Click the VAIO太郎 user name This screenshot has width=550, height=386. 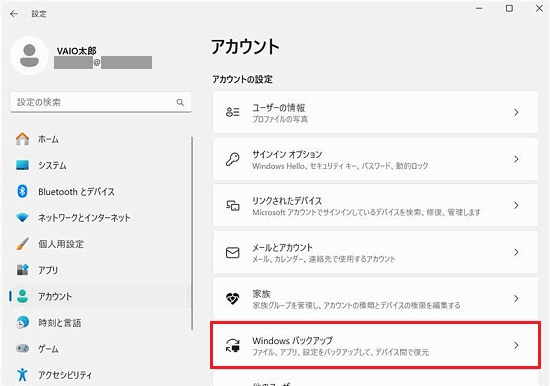coord(76,51)
